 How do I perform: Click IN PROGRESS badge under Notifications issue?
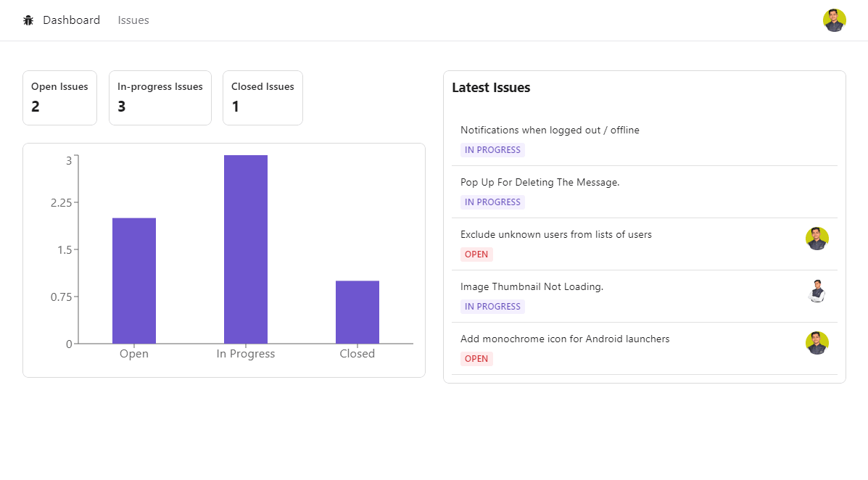(x=492, y=150)
